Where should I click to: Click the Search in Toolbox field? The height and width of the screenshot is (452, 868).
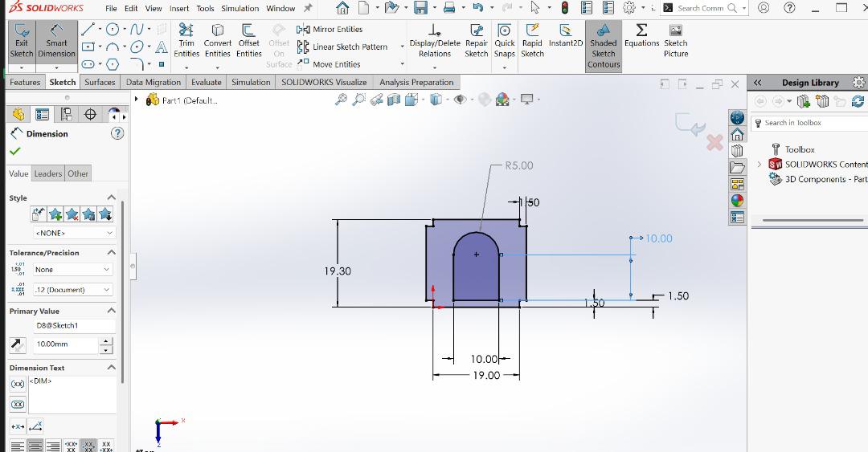(x=810, y=123)
